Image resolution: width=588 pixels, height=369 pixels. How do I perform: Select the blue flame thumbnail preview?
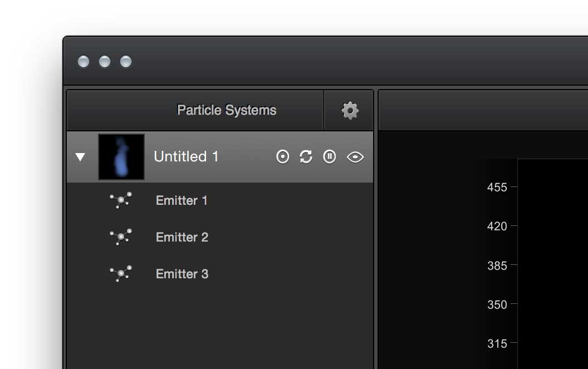121,157
